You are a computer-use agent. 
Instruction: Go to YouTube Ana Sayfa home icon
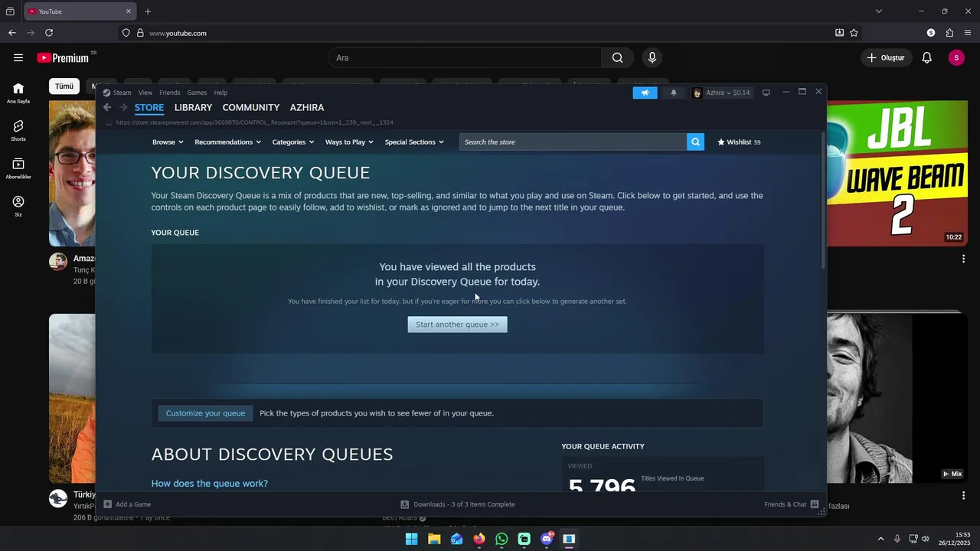18,88
